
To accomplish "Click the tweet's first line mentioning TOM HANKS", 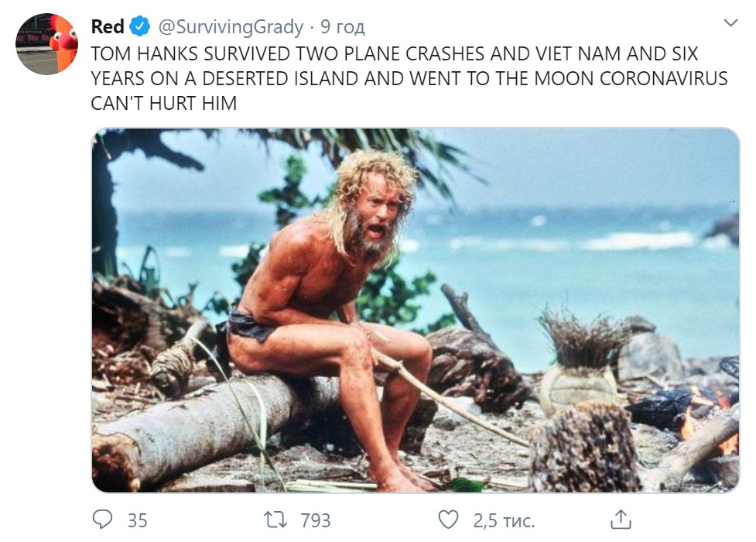I will click(x=395, y=54).
